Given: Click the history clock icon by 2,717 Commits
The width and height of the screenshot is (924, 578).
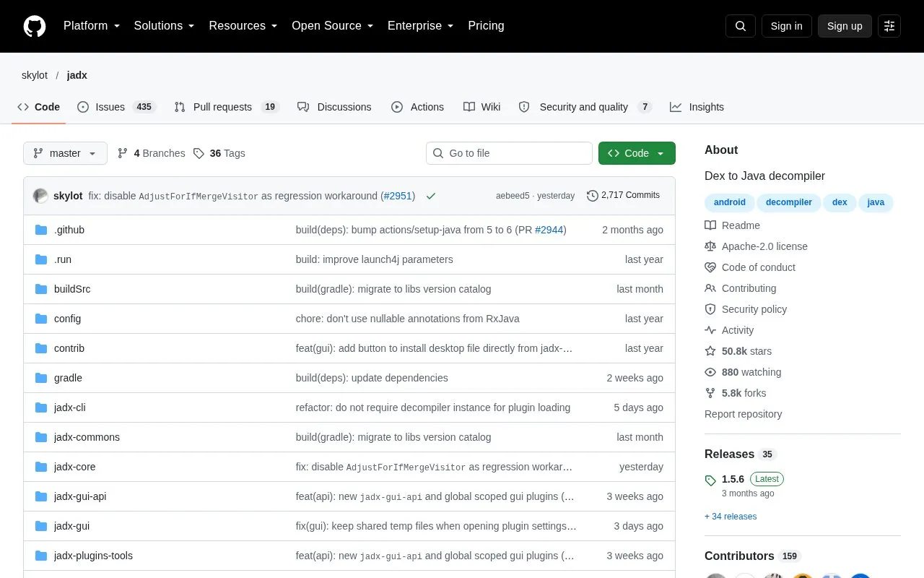Looking at the screenshot, I should pyautogui.click(x=593, y=196).
